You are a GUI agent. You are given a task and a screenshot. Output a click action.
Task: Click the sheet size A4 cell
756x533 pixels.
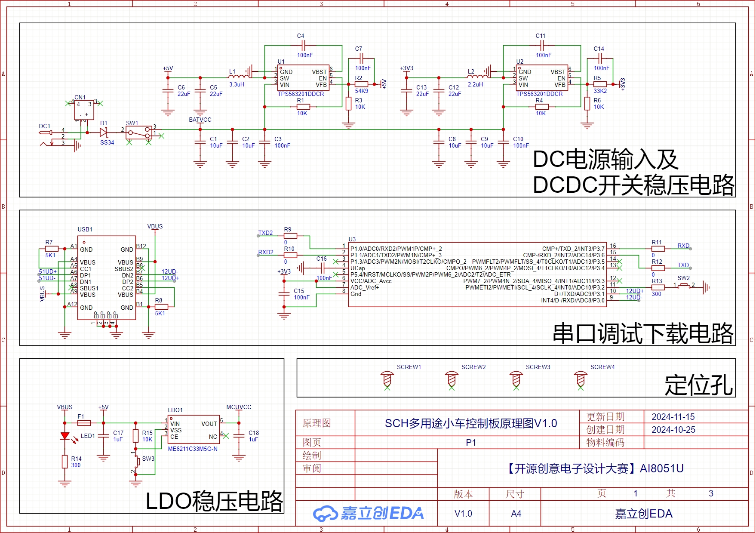coord(516,514)
